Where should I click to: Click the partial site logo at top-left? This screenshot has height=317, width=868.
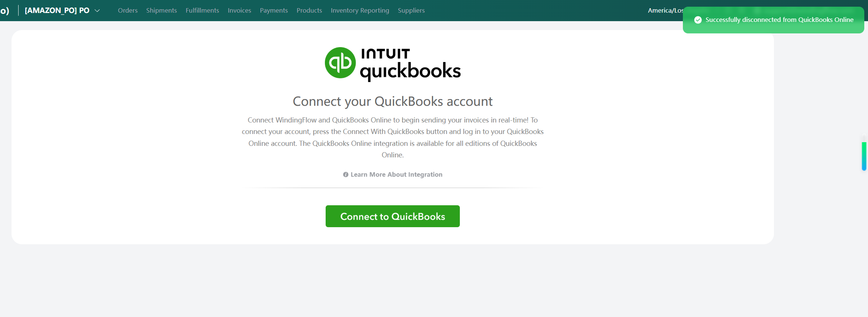point(5,10)
